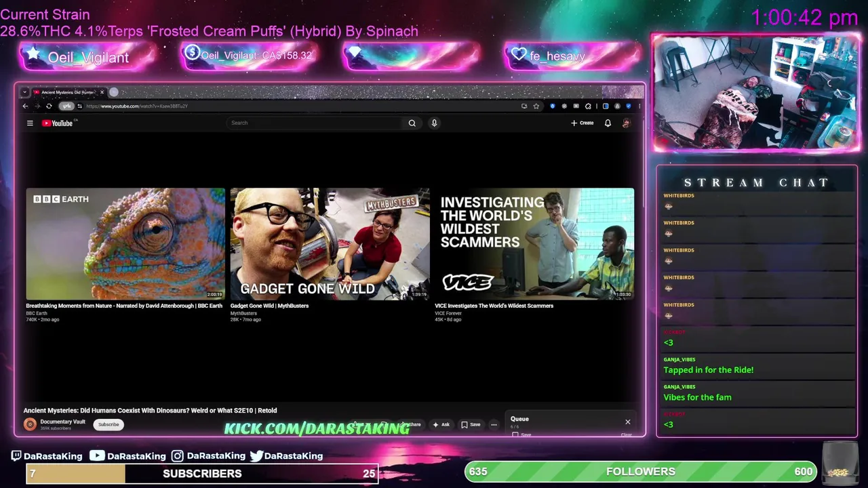Go back with the browser back arrow
The height and width of the screenshot is (488, 868).
(26, 106)
